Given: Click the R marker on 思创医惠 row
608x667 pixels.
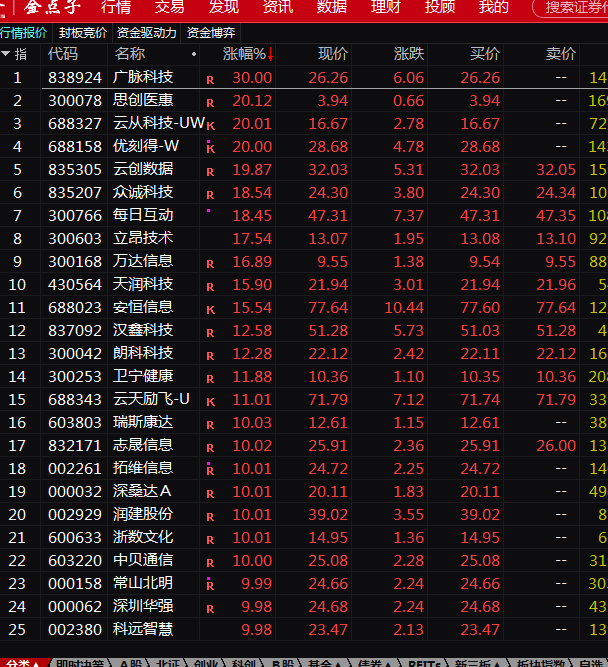Looking at the screenshot, I should click(x=210, y=103).
